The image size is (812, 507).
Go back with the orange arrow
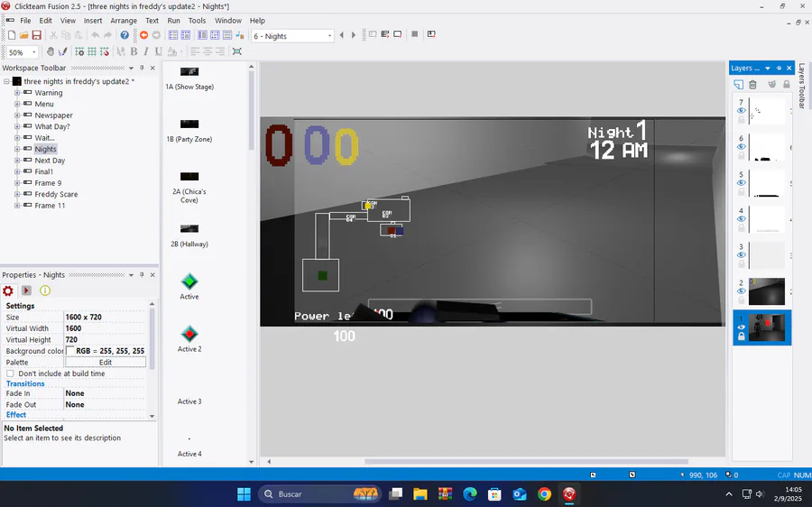coord(144,35)
